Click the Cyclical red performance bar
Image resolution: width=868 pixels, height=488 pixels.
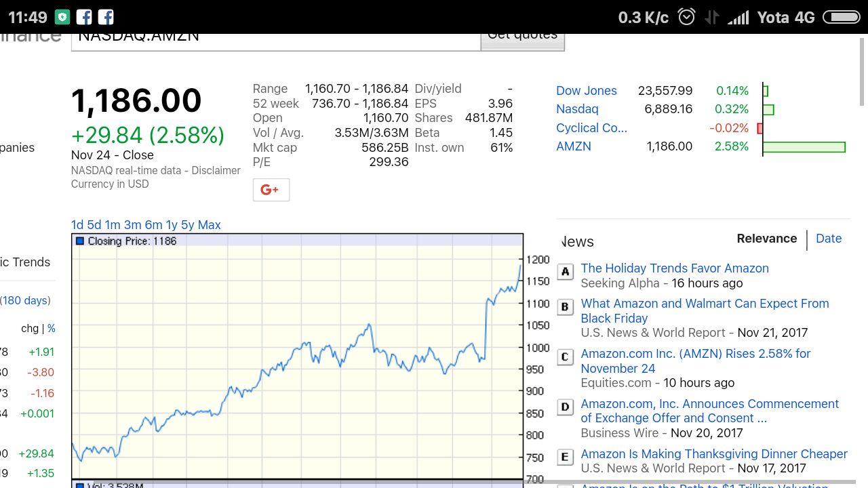(x=760, y=128)
